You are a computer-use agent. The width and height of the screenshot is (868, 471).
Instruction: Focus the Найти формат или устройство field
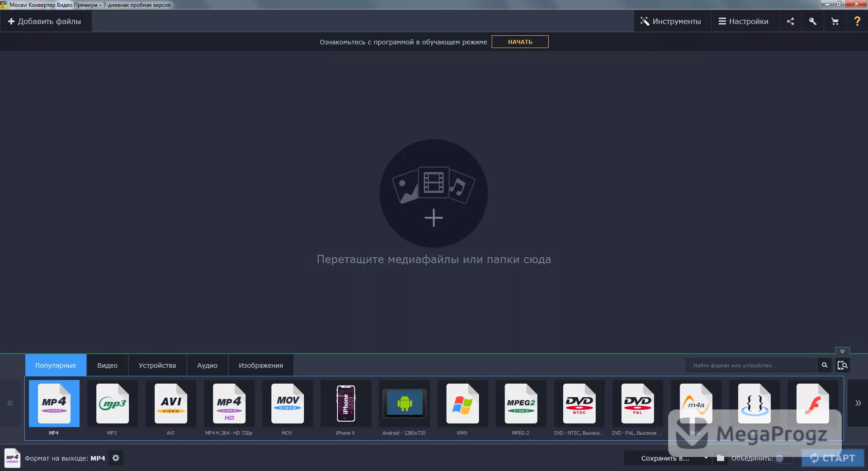(751, 365)
